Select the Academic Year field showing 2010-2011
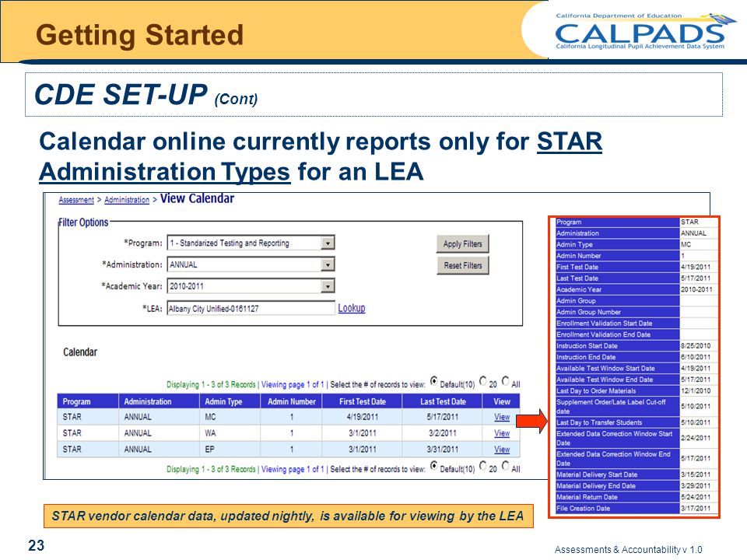 (x=251, y=286)
